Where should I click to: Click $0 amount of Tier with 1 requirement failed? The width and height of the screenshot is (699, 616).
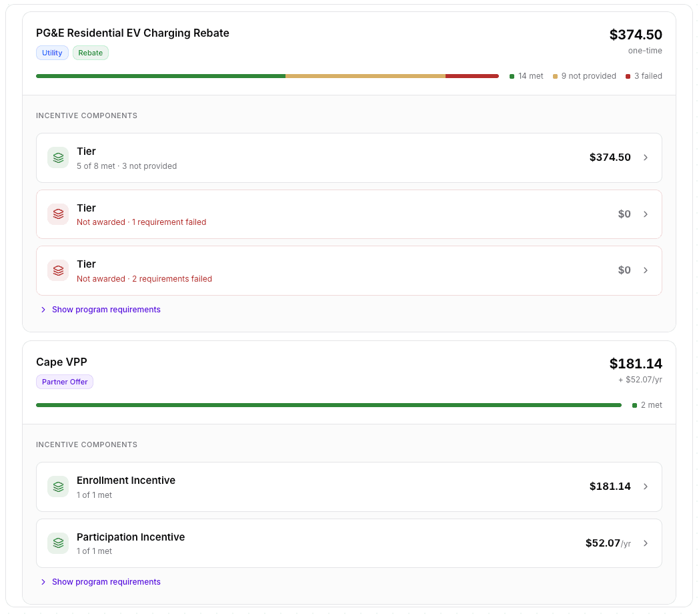624,214
